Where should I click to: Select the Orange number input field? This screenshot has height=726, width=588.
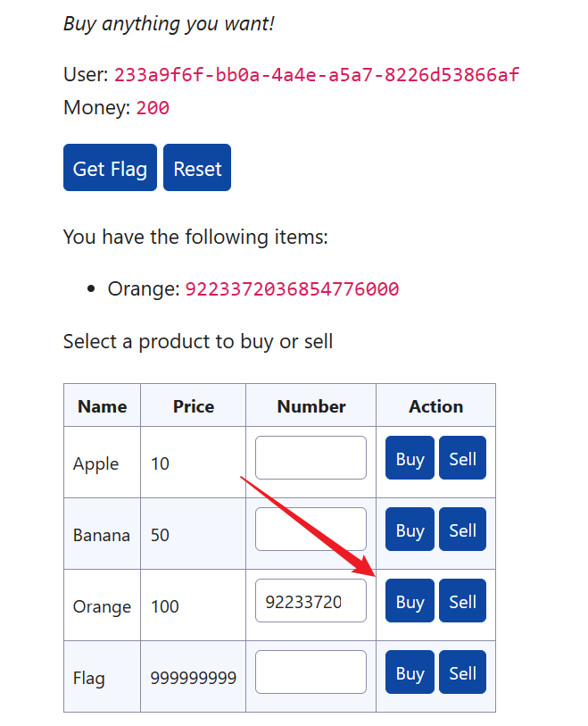tap(311, 601)
